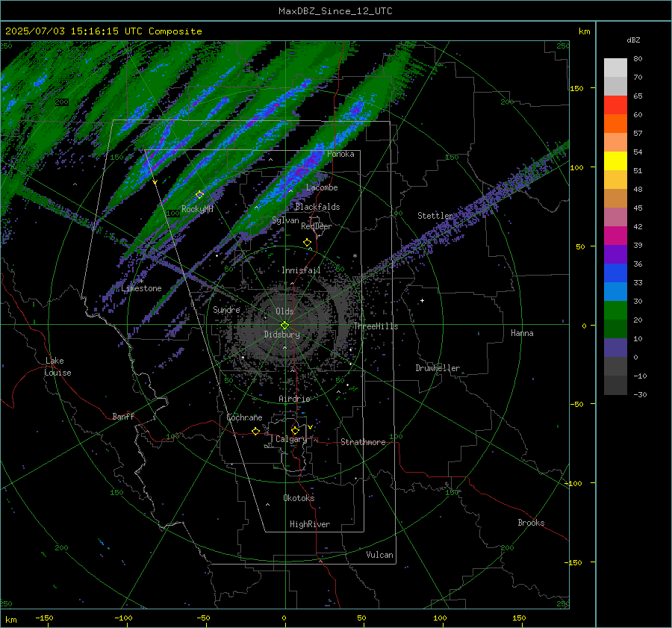
Task: Click the Sylvan label on the map
Action: pyautogui.click(x=285, y=220)
